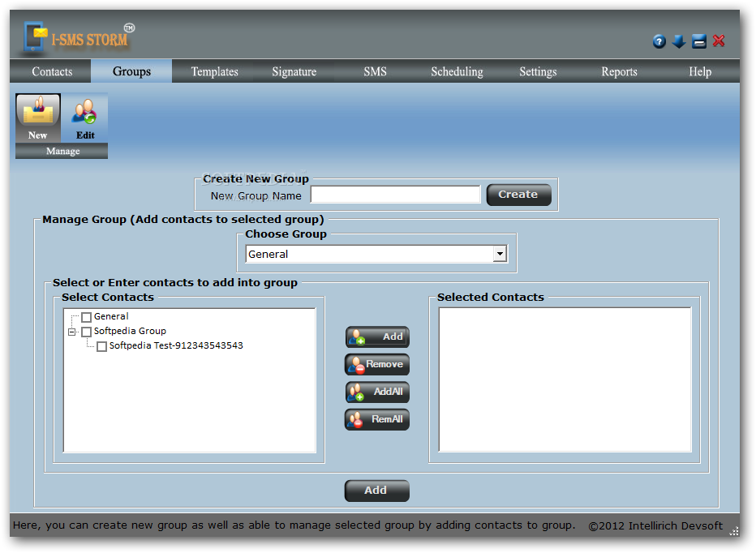Screen dimensions: 756x553
Task: Click the Manage section label
Action: click(x=62, y=151)
